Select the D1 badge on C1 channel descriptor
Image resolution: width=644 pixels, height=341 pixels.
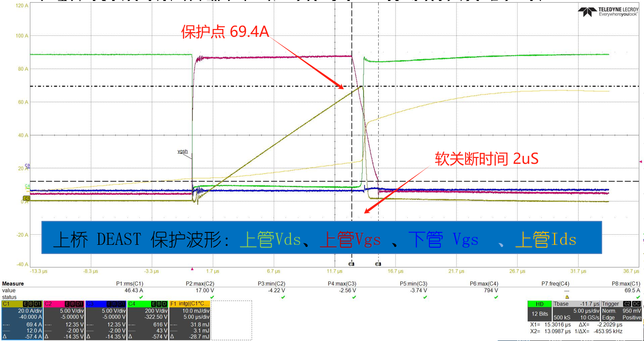click(x=37, y=304)
